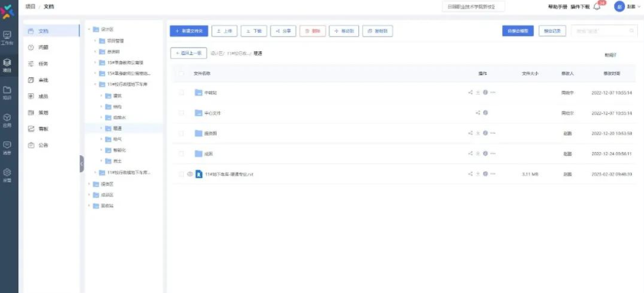Click the 新建文件夹 new folder button

pyautogui.click(x=189, y=31)
